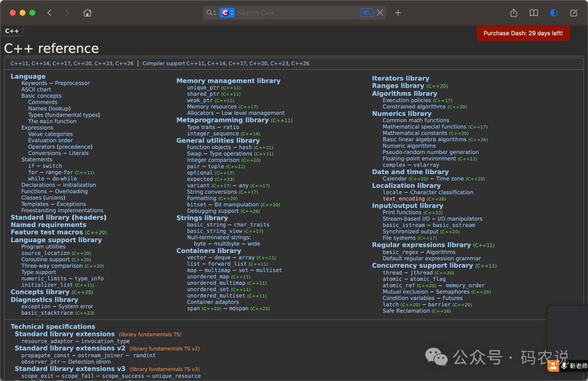Open the share icon

click(x=514, y=13)
